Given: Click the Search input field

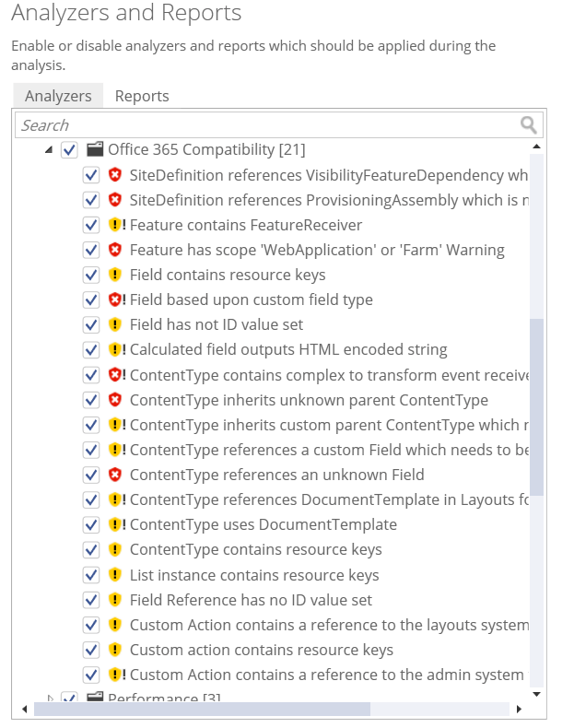Looking at the screenshot, I should coord(279,125).
